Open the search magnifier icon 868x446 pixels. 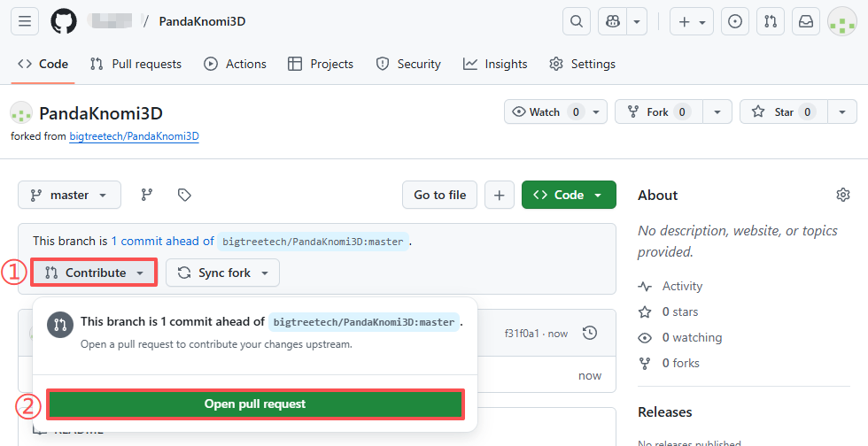point(577,22)
